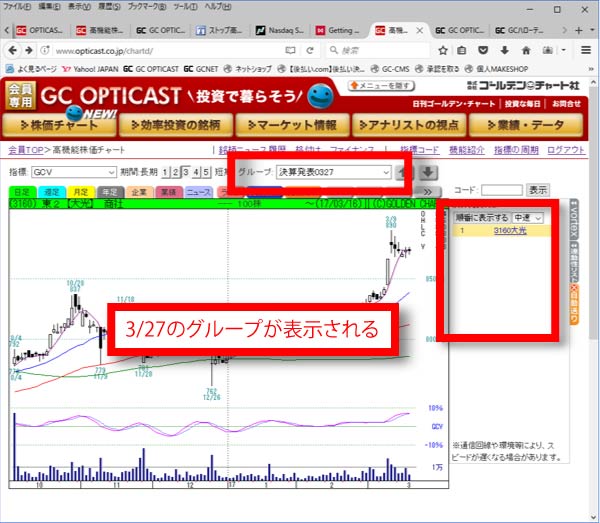Select long-term period 1
This screenshot has height=523, width=600.
pos(165,172)
